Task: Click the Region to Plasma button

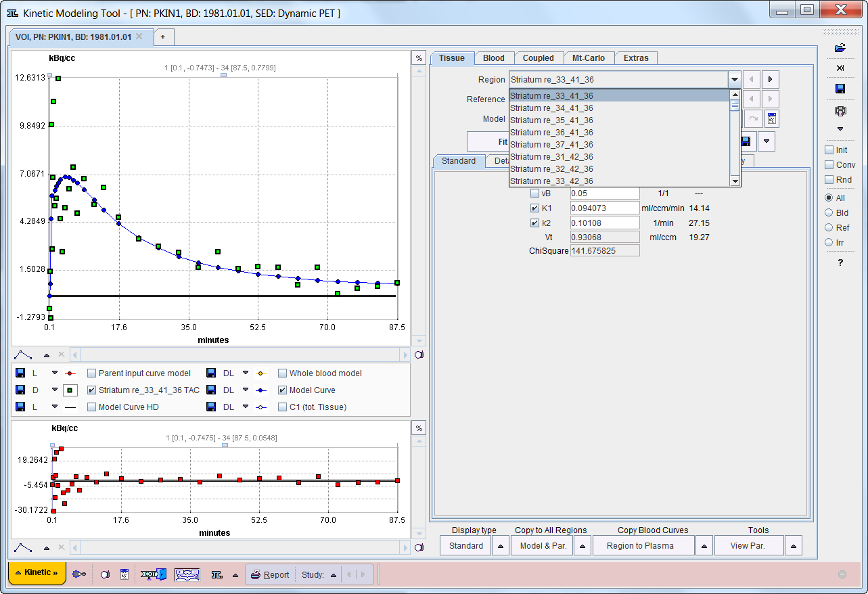Action: pos(644,546)
